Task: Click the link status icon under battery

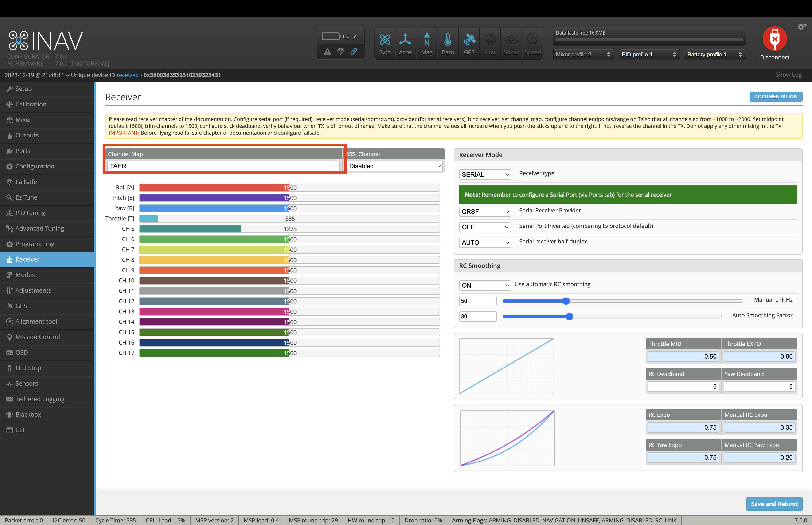Action: pos(354,51)
